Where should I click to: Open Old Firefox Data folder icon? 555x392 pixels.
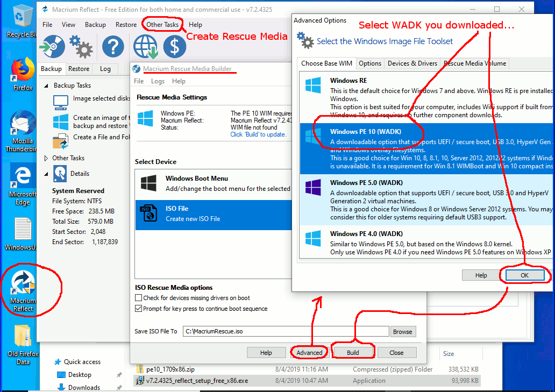pyautogui.click(x=23, y=345)
